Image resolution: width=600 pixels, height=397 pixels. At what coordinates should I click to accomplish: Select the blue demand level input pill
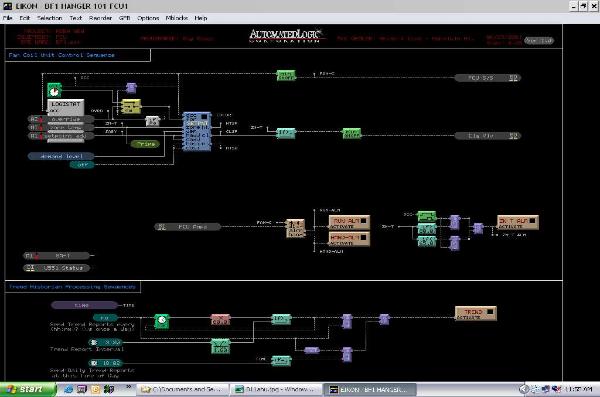tap(61, 156)
